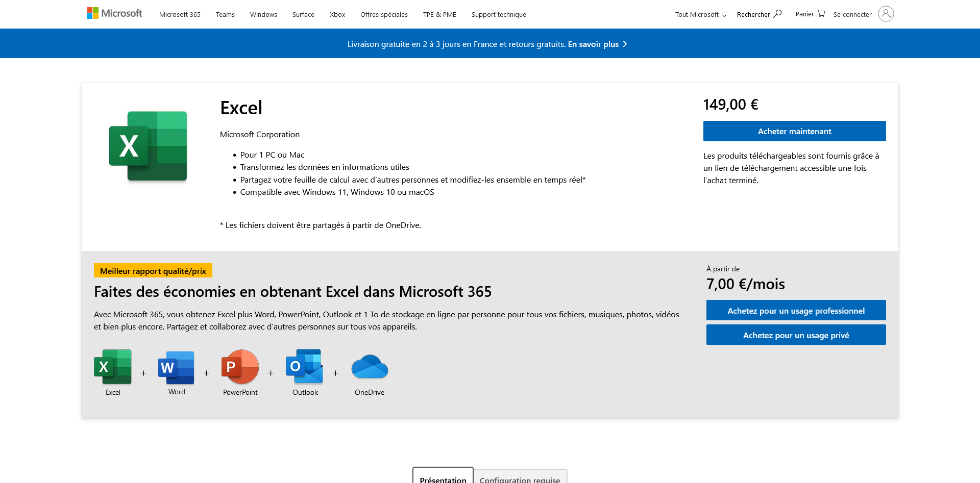
Task: Open the shopping cart icon
Action: click(x=821, y=14)
